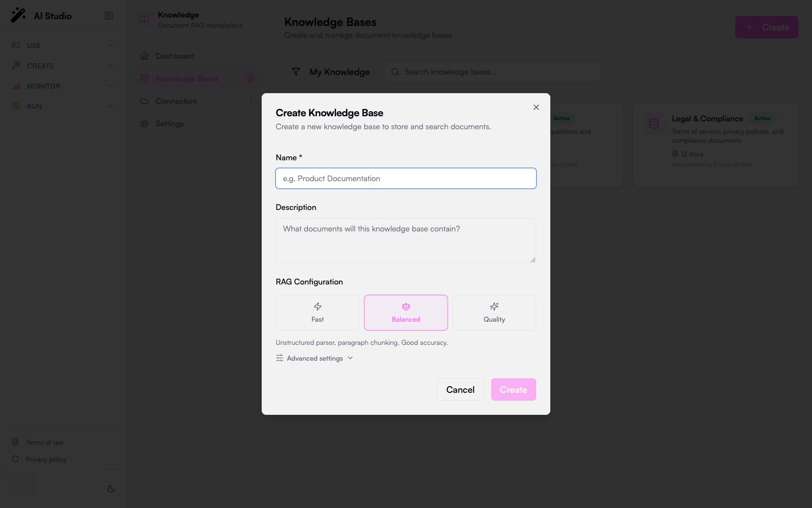
Task: Click the magnifier icon in search field
Action: pyautogui.click(x=395, y=72)
